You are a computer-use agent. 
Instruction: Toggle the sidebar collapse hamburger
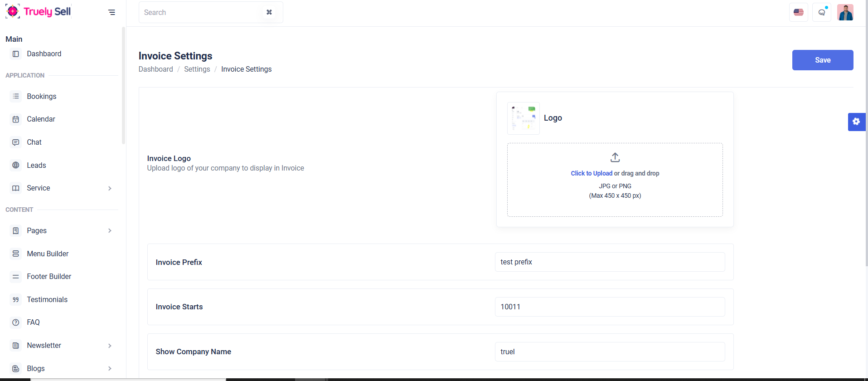click(112, 12)
